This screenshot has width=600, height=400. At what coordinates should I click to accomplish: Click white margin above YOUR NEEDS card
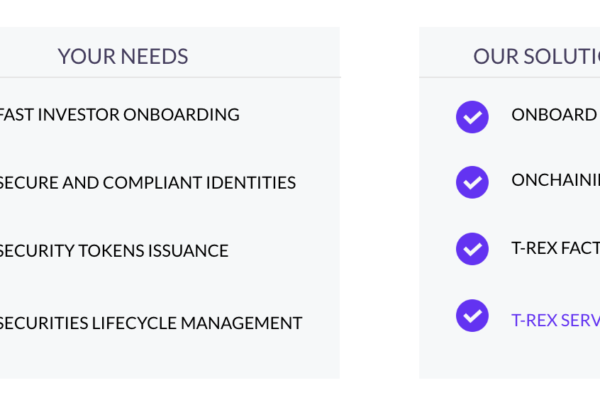point(170,13)
